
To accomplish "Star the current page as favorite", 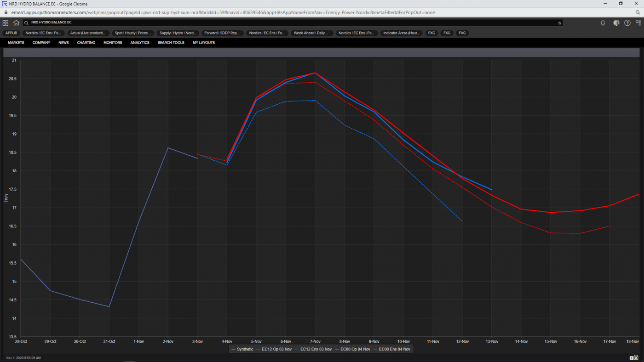I will click(x=559, y=23).
